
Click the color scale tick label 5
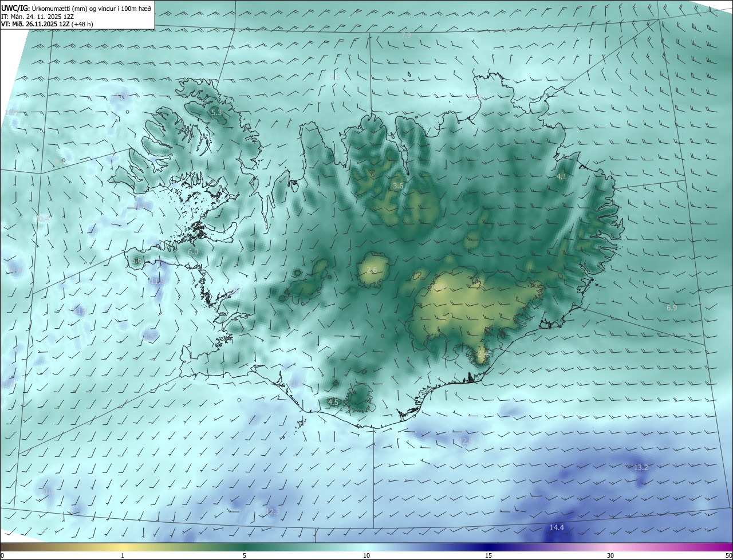click(245, 556)
